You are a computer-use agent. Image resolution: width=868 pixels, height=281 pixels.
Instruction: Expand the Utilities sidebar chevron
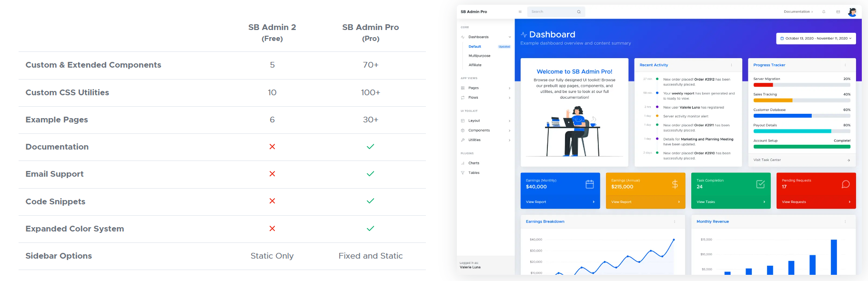[509, 140]
